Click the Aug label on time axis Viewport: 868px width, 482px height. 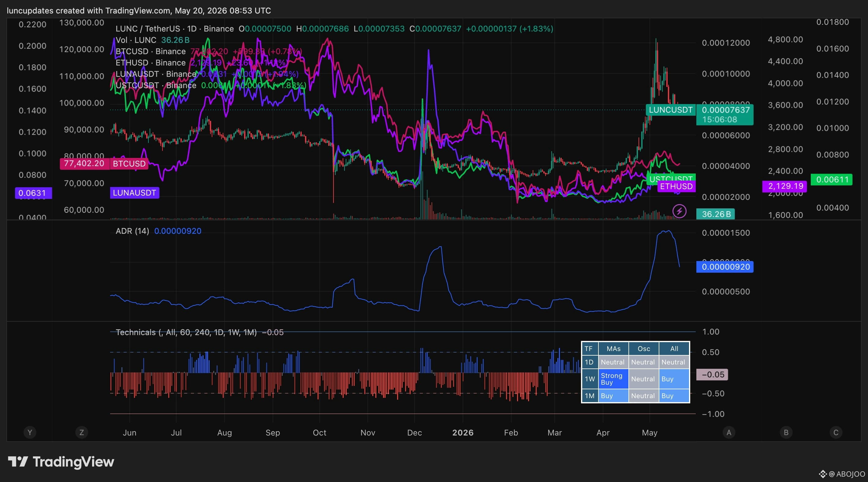[x=224, y=432]
